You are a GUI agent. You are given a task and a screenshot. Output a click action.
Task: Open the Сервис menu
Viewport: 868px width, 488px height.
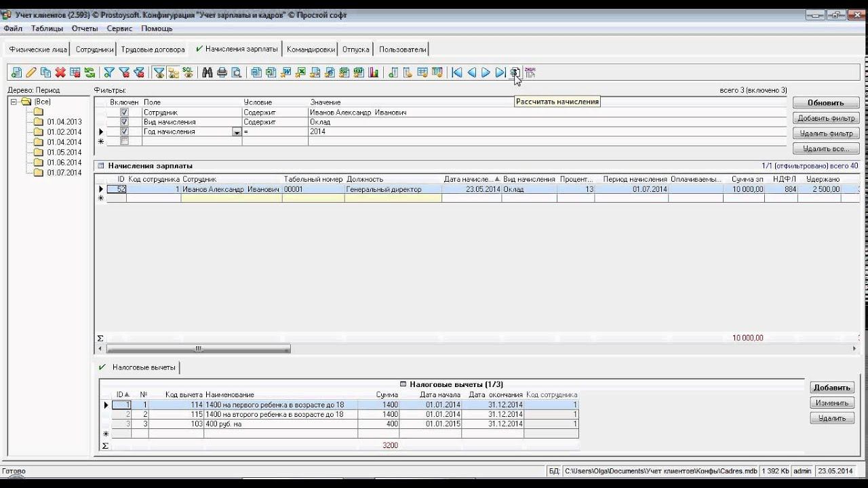click(x=119, y=28)
